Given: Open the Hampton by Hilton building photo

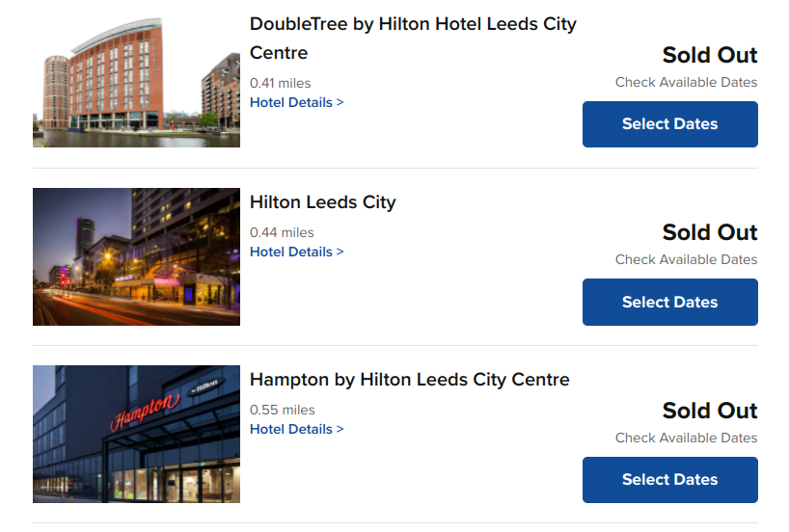Looking at the screenshot, I should point(136,434).
